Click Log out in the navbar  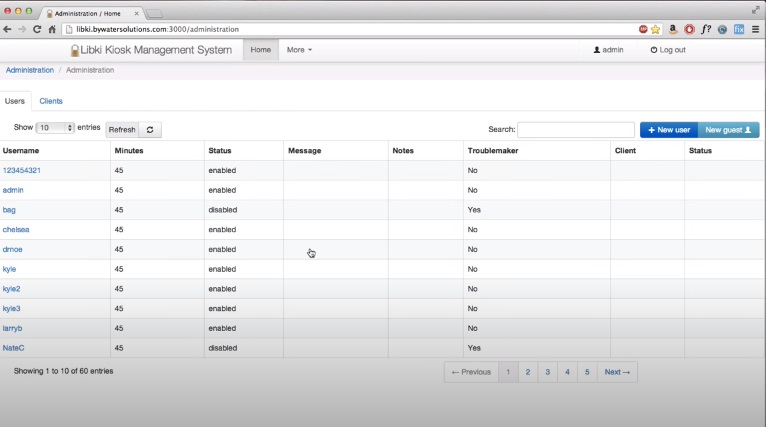coord(668,50)
